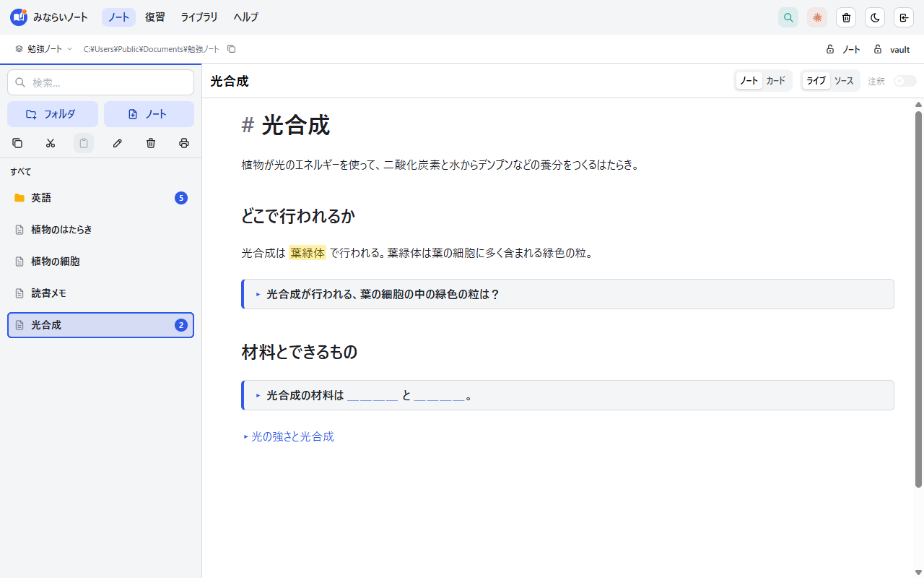This screenshot has height=578, width=924.
Task: Click the みならいノート app logo
Action: [x=19, y=17]
